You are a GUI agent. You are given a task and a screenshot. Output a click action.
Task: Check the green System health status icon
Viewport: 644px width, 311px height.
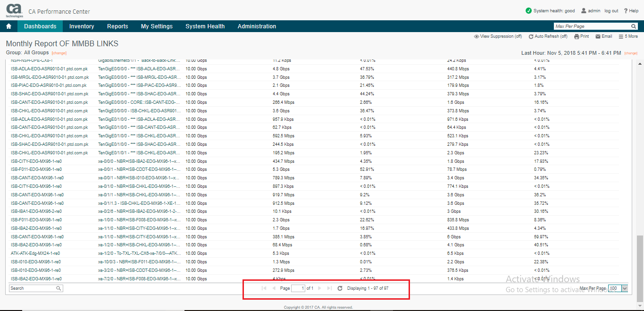point(528,10)
